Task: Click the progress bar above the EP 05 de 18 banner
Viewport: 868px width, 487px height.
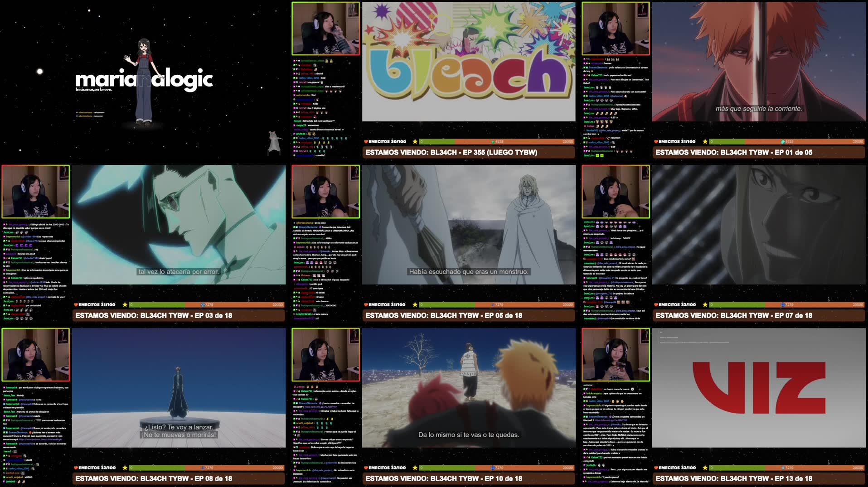Action: point(497,305)
